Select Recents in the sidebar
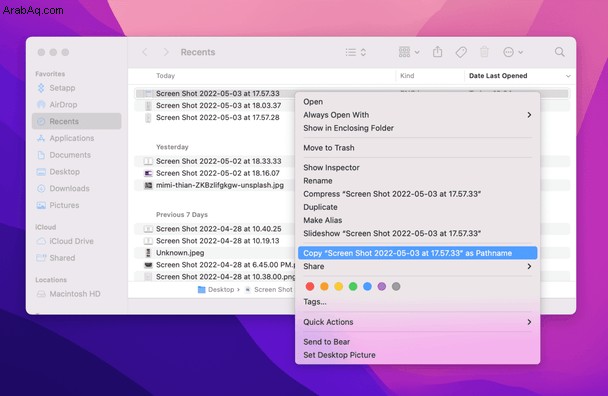Viewport: 608px width, 396px height. pos(76,121)
